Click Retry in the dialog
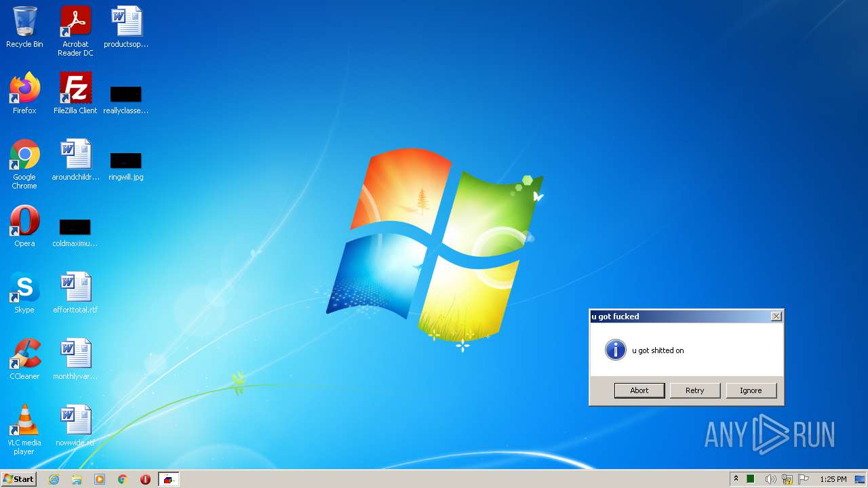This screenshot has width=868, height=488. click(x=695, y=390)
